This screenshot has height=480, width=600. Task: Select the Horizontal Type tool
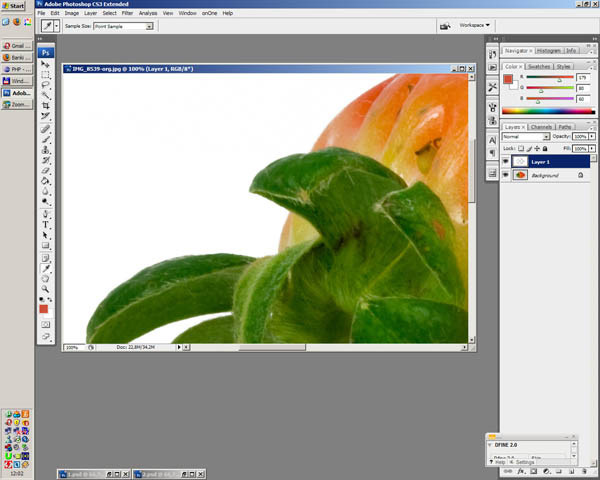coord(45,225)
